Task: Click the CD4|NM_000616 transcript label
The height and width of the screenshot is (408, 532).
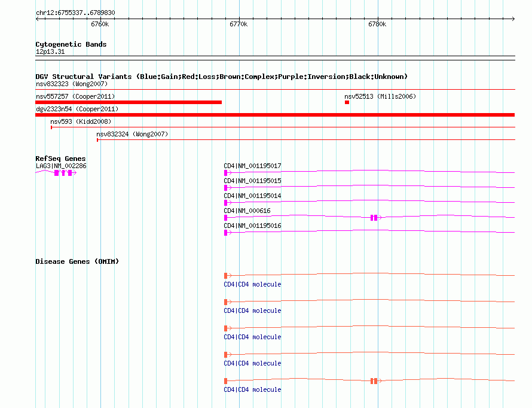Action: pyautogui.click(x=247, y=211)
